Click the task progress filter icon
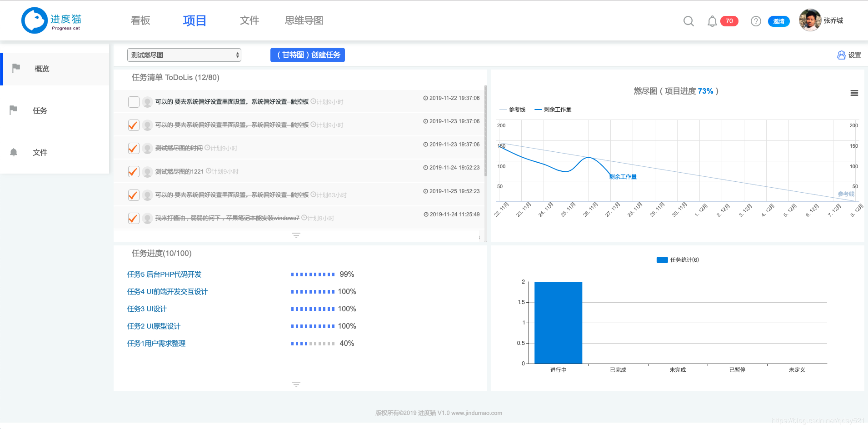This screenshot has width=868, height=429. tap(296, 384)
